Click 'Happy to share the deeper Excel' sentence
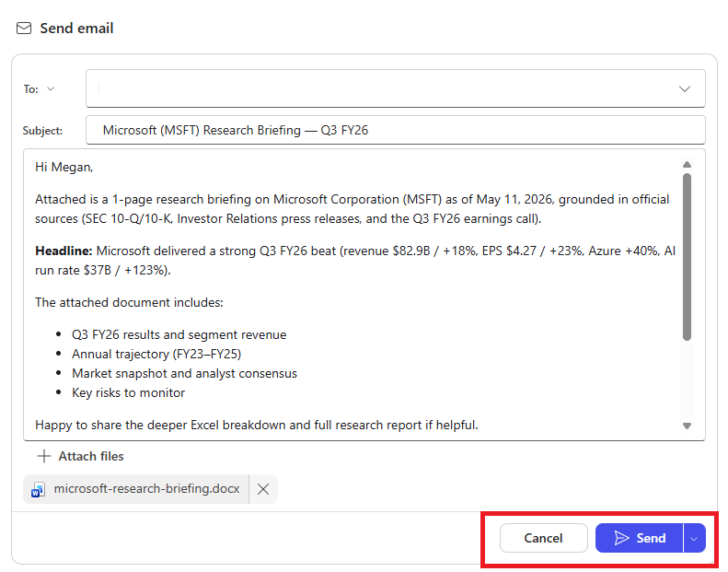The height and width of the screenshot is (572, 728). click(x=256, y=426)
